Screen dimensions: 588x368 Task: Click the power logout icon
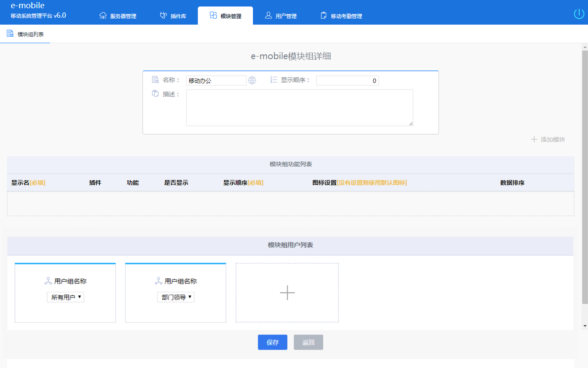pos(579,14)
